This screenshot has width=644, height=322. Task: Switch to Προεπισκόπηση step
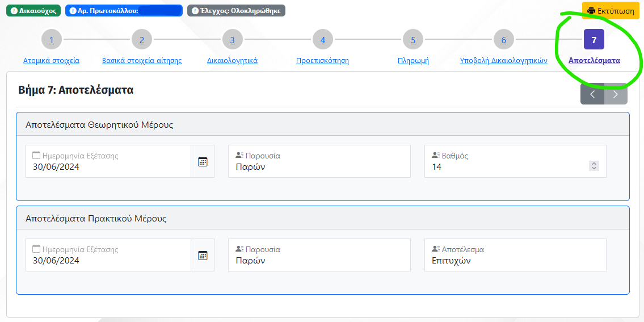tap(322, 60)
